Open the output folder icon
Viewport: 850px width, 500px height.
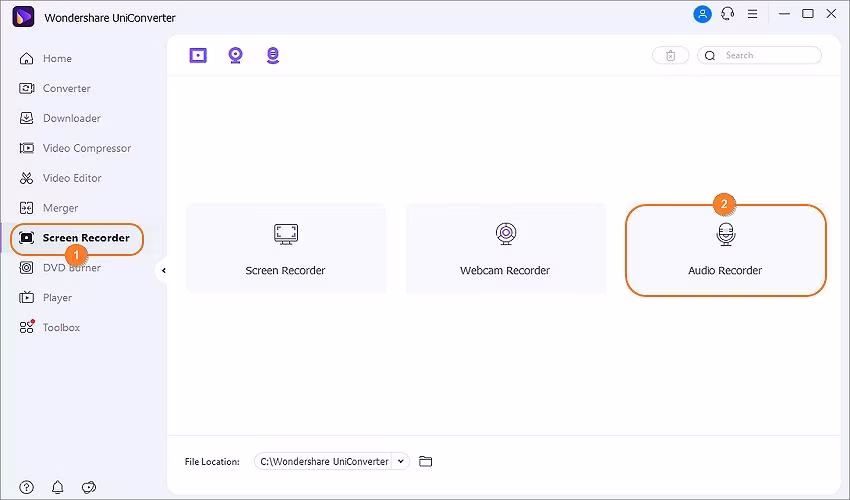[x=426, y=461]
